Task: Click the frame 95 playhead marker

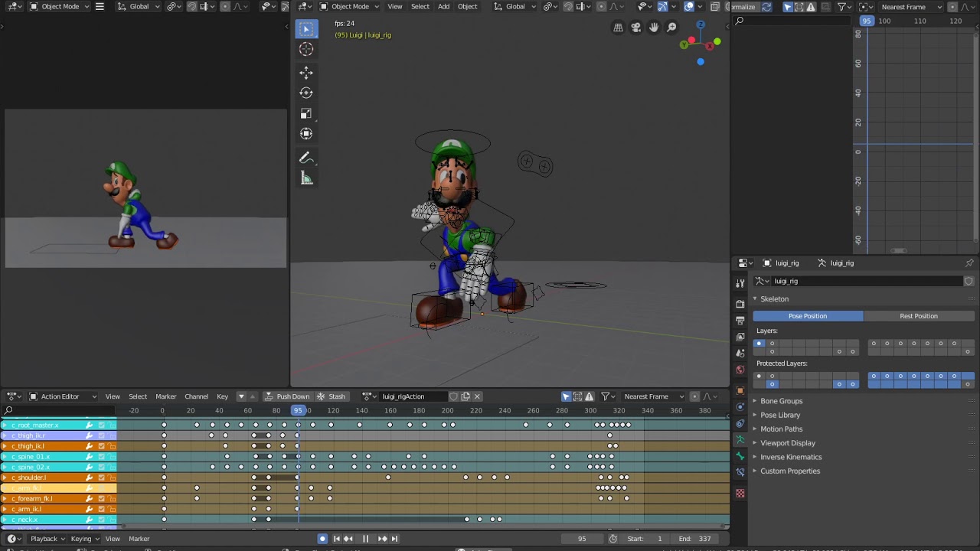Action: click(298, 410)
